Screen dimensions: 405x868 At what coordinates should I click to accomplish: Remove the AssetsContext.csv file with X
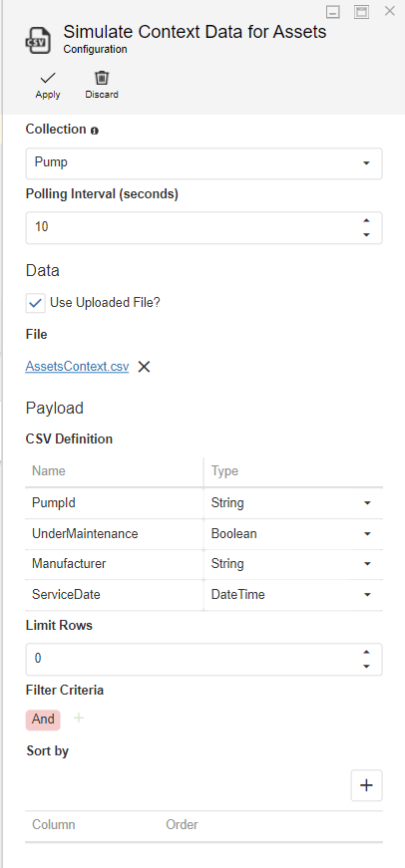tap(144, 367)
